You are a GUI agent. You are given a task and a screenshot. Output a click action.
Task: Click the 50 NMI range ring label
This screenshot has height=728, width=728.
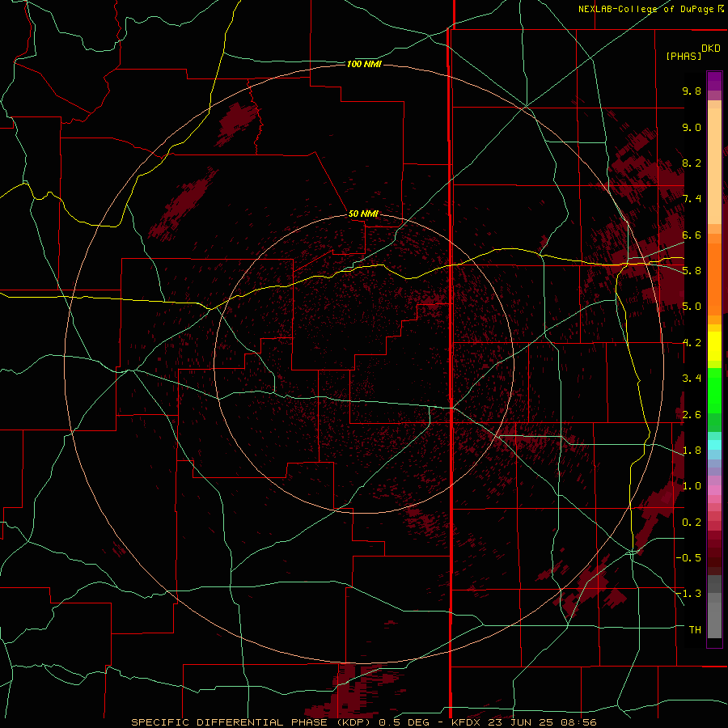[x=363, y=214]
